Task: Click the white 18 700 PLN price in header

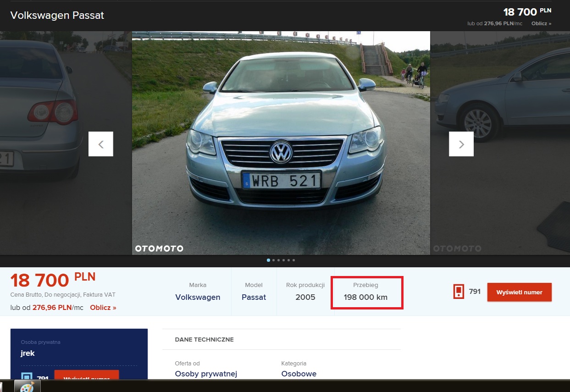Action: click(x=527, y=11)
